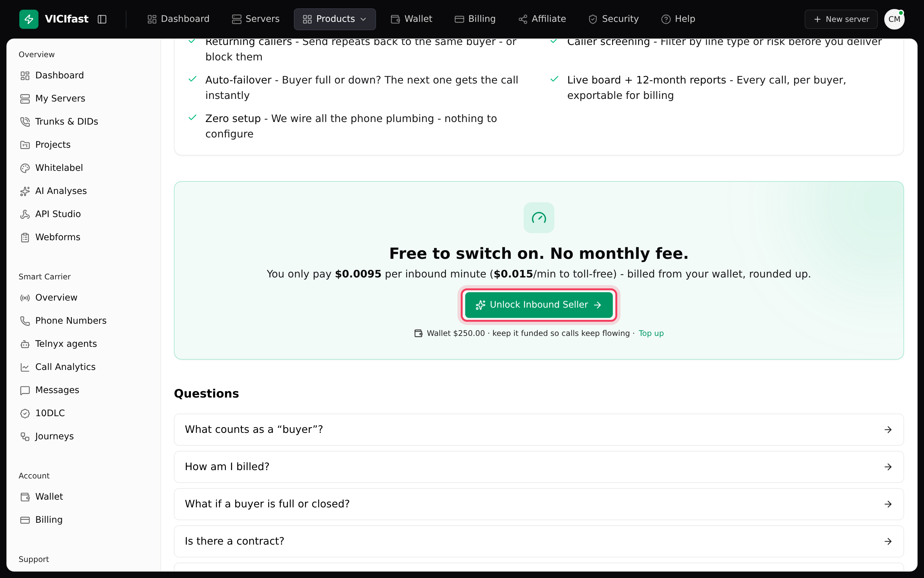Viewport: 924px width, 578px height.
Task: Click the speed gauge icon above the heading
Action: coord(539,218)
